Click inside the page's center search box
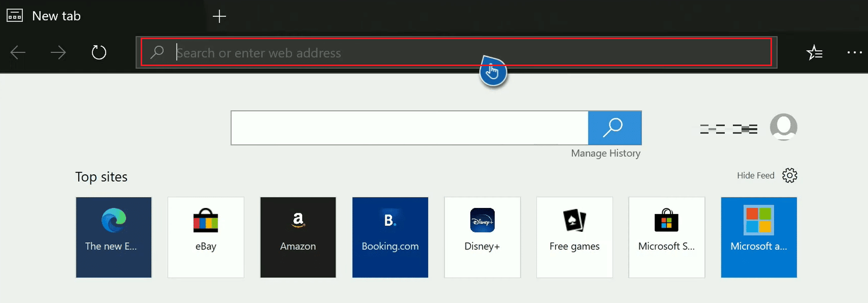868x303 pixels. coord(410,128)
